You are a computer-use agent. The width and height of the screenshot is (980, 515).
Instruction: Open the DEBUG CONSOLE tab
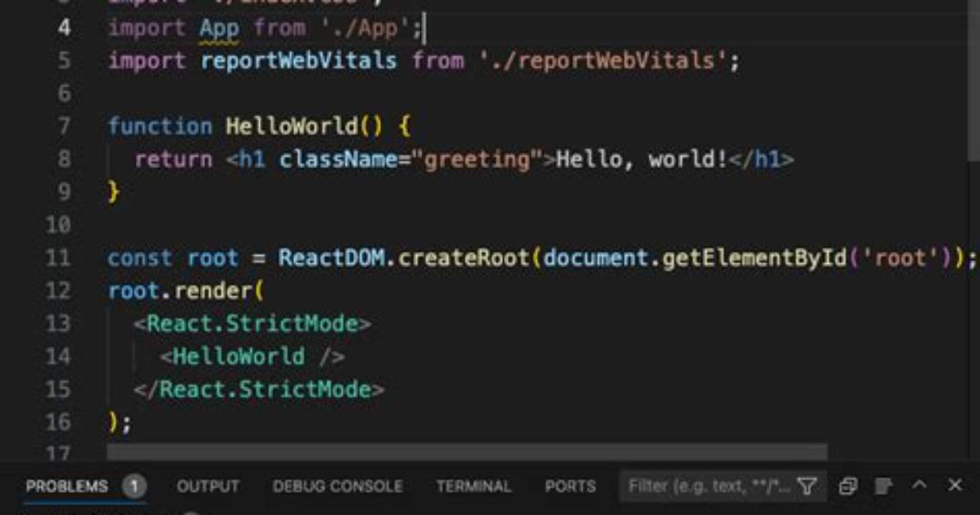point(338,486)
